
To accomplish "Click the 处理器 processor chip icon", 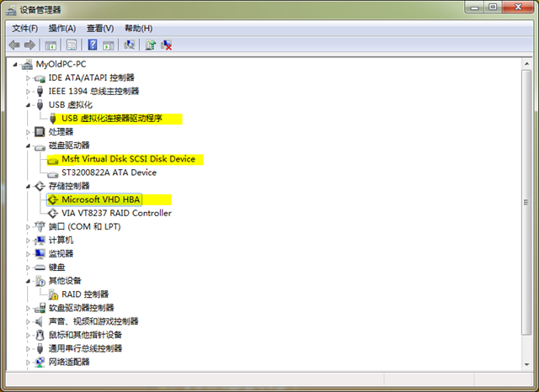I will (40, 132).
